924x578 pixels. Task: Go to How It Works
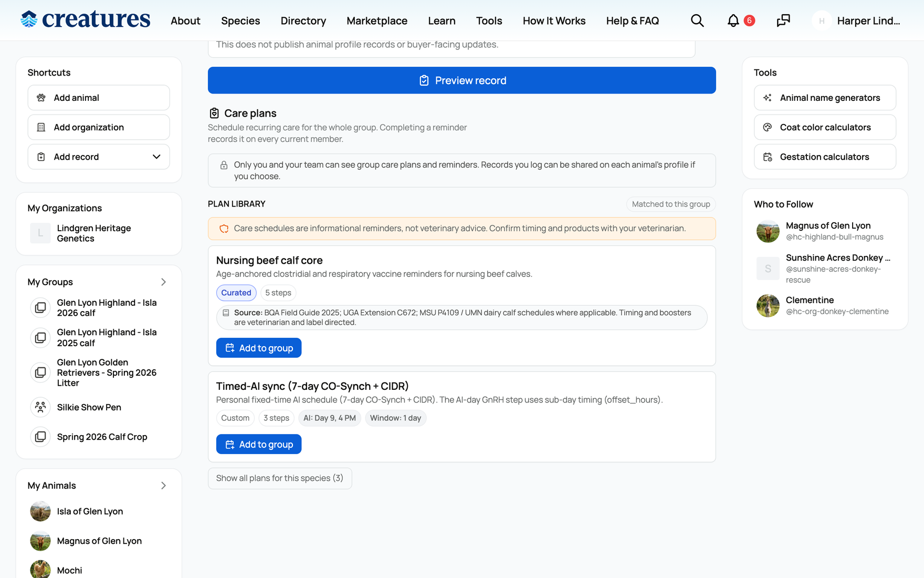tap(554, 20)
